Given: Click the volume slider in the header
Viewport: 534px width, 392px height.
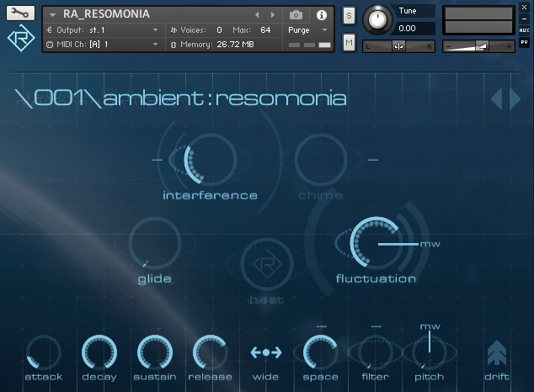Looking at the screenshot, I should point(478,46).
